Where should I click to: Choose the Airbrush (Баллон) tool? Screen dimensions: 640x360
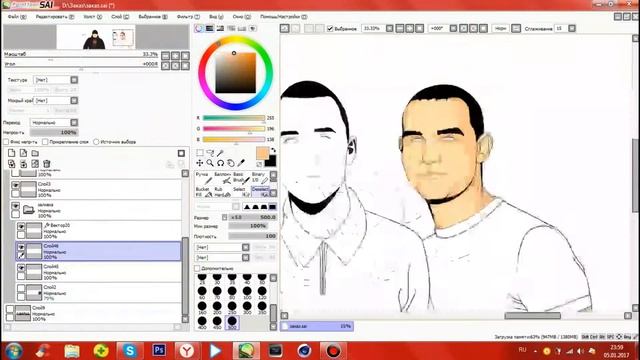(222, 178)
